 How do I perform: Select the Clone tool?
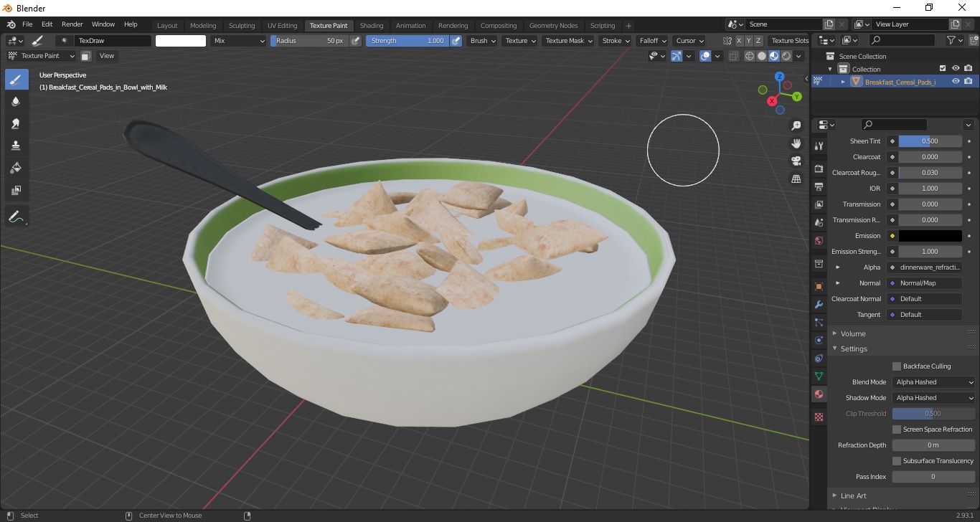tap(17, 146)
